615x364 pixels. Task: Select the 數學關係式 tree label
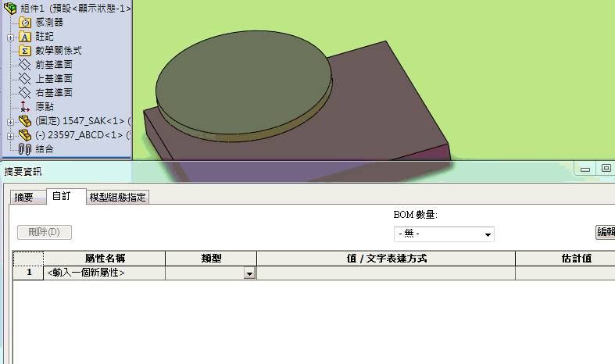(59, 51)
